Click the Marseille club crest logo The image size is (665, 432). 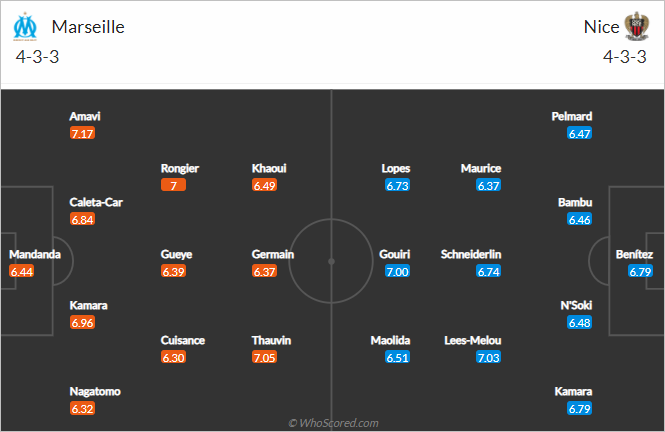[x=25, y=27]
